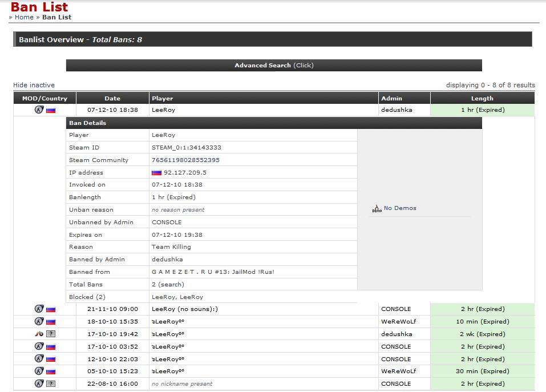The height and width of the screenshot is (392, 546).
Task: Click Russian flag in 12-10-10 22:03 row
Action: coord(51,359)
